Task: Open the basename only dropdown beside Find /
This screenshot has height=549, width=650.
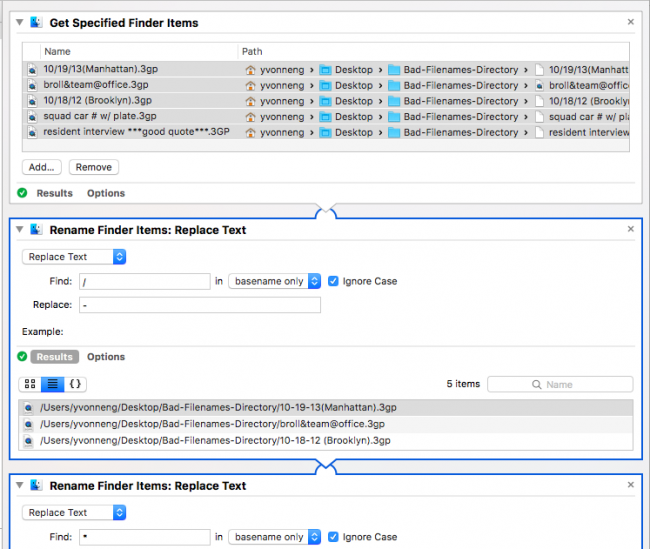Action: tap(274, 281)
